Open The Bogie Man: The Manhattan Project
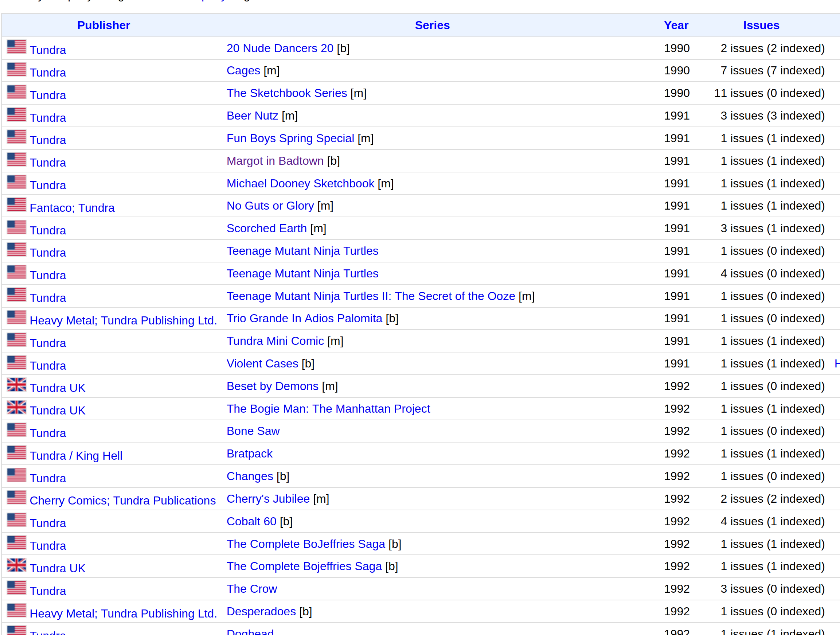This screenshot has height=635, width=840. pos(328,409)
